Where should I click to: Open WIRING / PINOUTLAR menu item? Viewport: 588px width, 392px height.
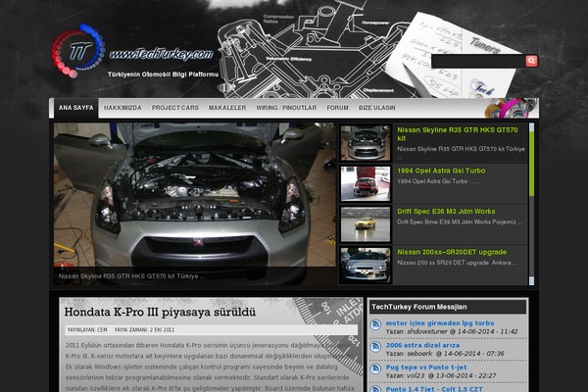tap(286, 108)
